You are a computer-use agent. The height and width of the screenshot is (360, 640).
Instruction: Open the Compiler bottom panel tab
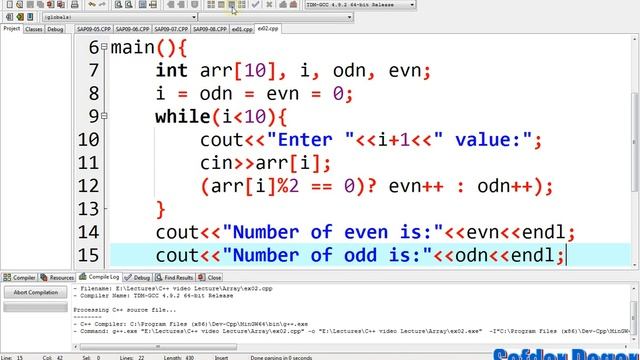(x=20, y=278)
